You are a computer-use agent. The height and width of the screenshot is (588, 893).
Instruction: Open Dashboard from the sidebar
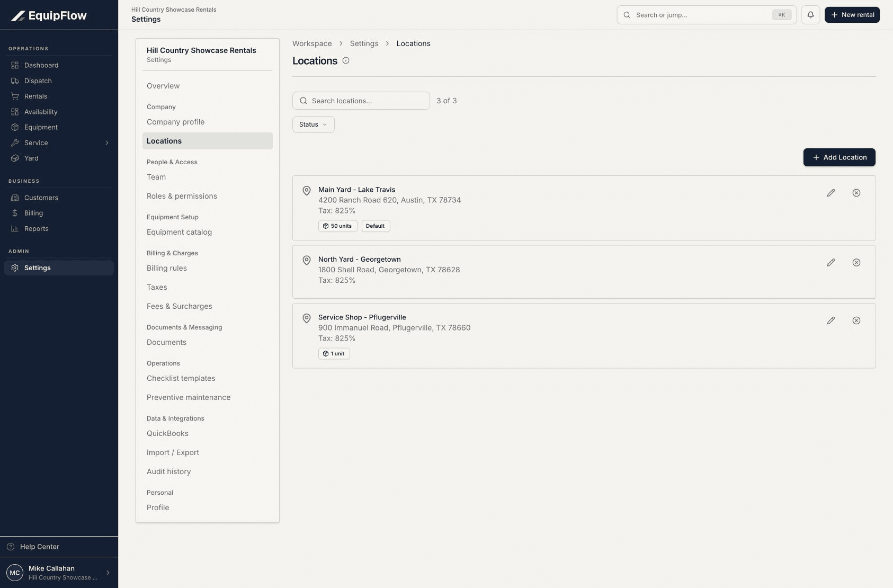59,65
